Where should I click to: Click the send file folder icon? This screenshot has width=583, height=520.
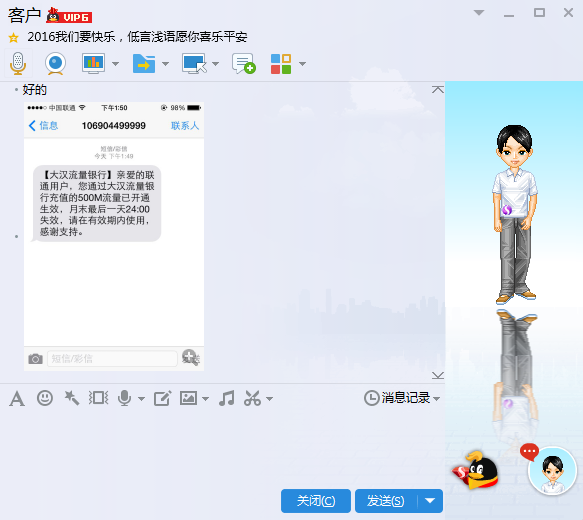click(x=144, y=64)
